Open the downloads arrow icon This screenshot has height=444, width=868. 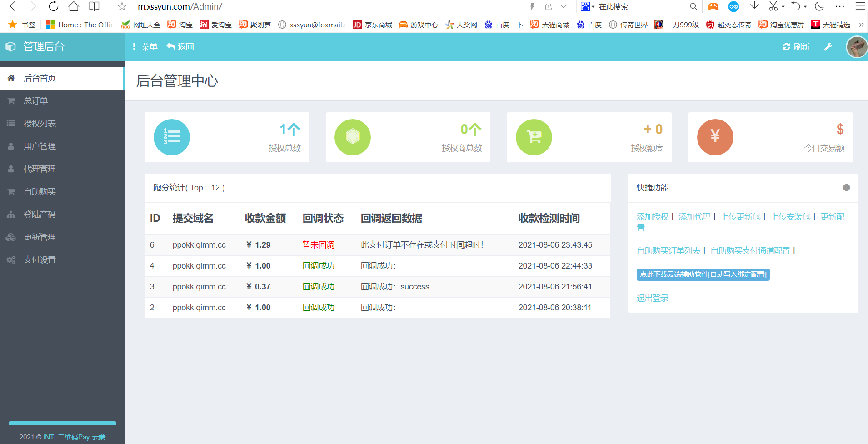[x=754, y=6]
